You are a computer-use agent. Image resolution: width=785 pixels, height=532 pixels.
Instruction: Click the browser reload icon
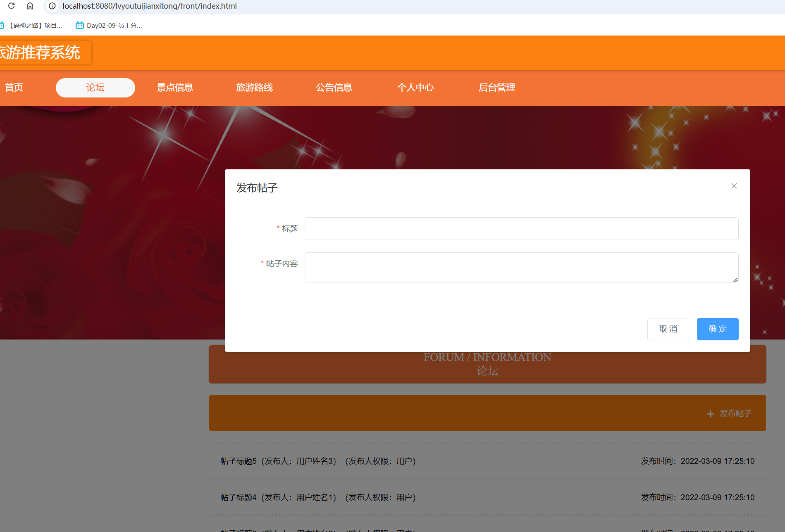(12, 6)
